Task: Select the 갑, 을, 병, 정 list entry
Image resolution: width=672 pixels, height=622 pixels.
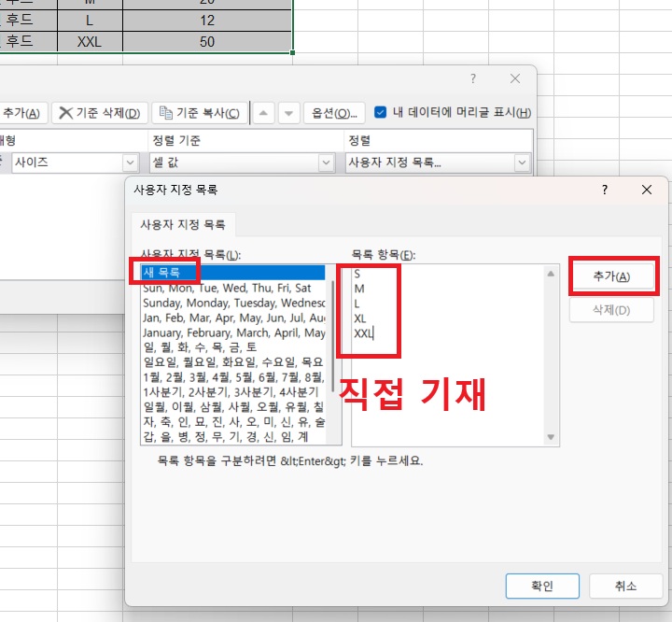Action: coord(232,436)
